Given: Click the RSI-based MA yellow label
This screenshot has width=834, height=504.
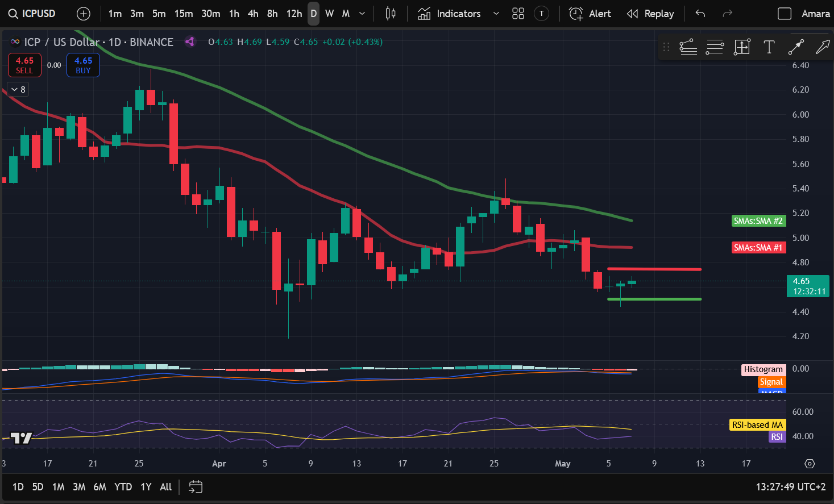Looking at the screenshot, I should [757, 425].
